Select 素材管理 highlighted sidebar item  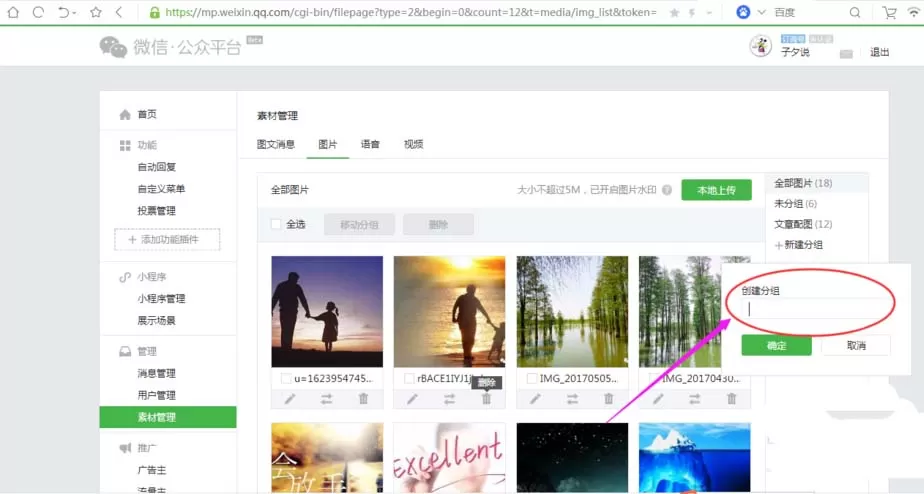[x=168, y=417]
